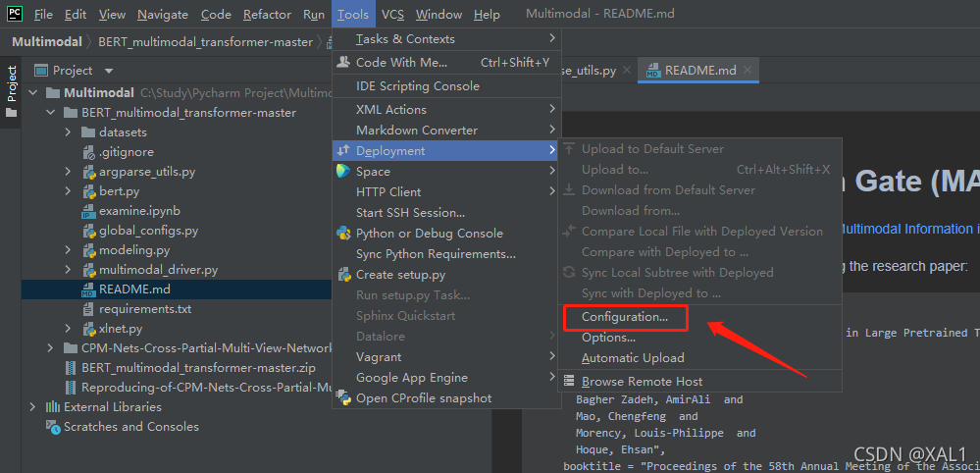Expand External Libraries node
Viewport: 980px width, 473px height.
coord(33,407)
